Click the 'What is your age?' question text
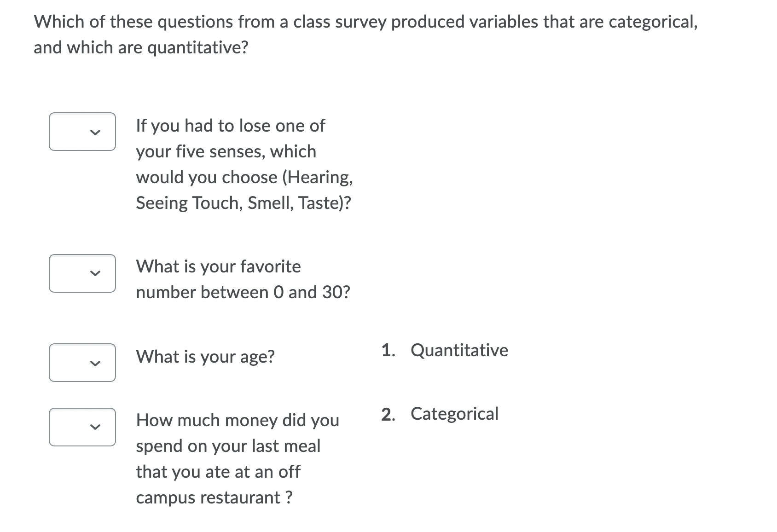The height and width of the screenshot is (532, 777). tap(205, 357)
